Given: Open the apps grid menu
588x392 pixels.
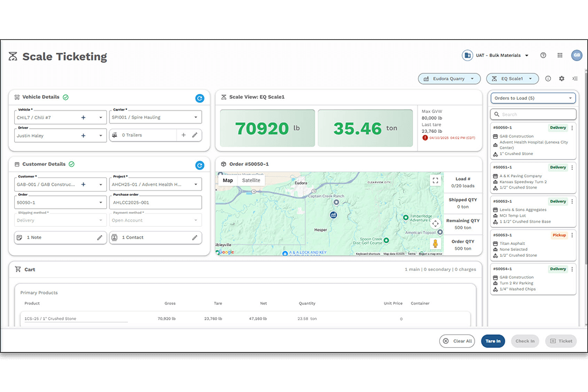Looking at the screenshot, I should click(560, 55).
